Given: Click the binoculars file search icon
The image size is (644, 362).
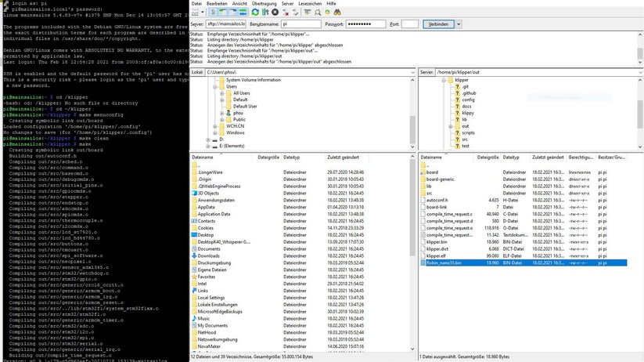Looking at the screenshot, I should [x=337, y=13].
